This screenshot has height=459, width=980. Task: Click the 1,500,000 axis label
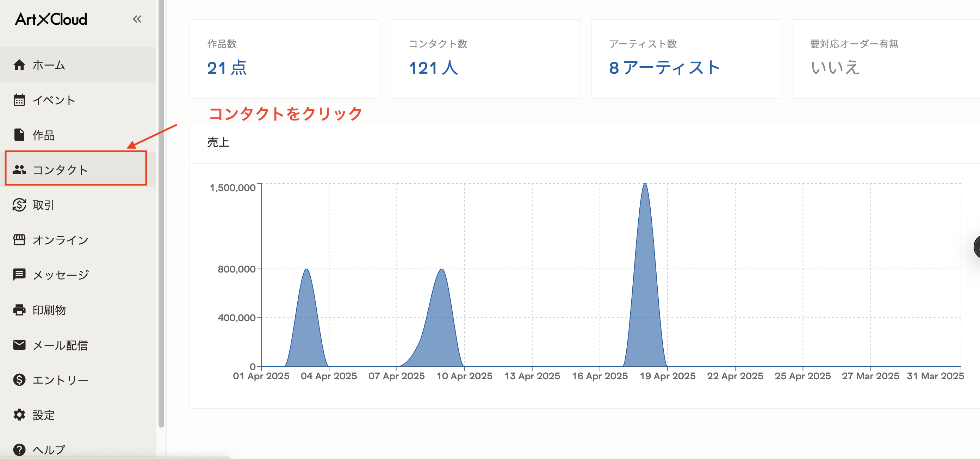[233, 188]
